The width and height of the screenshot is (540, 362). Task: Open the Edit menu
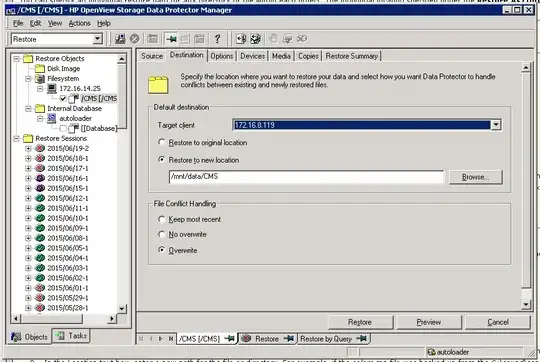(x=35, y=23)
